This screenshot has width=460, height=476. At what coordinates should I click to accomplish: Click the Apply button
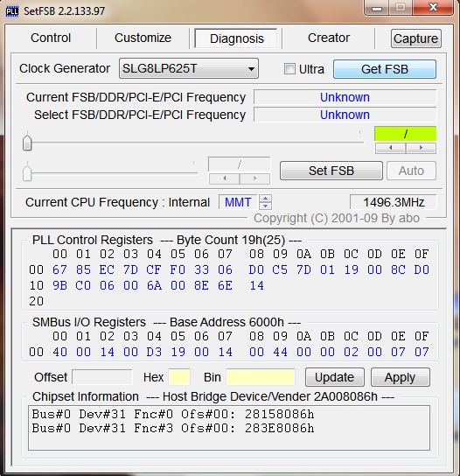pos(400,377)
